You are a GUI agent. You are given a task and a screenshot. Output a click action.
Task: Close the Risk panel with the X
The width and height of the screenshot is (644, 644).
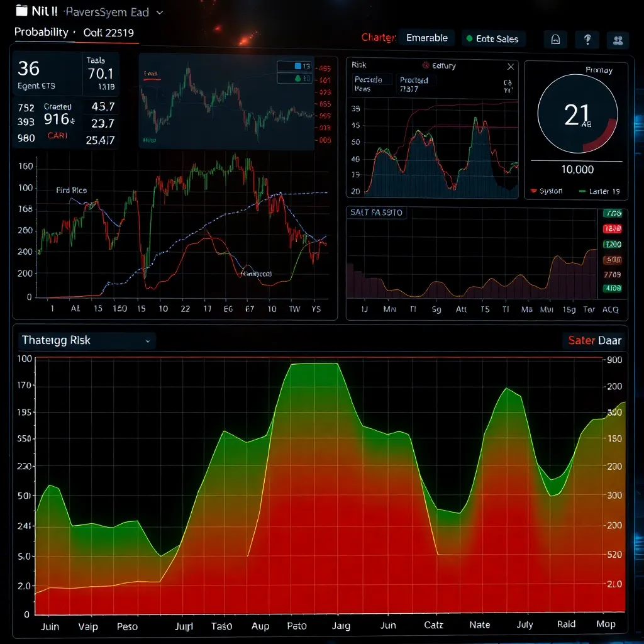(511, 66)
